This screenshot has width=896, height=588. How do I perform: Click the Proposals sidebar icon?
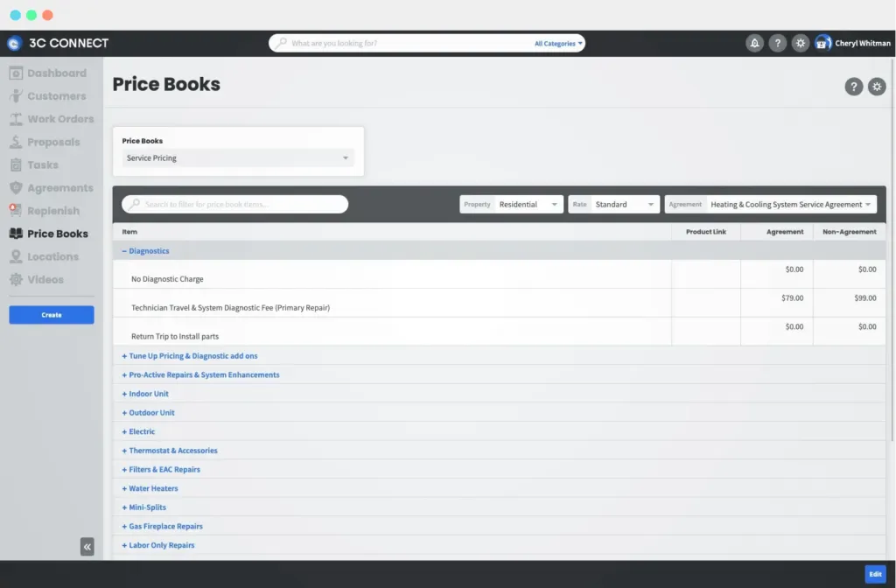click(16, 142)
